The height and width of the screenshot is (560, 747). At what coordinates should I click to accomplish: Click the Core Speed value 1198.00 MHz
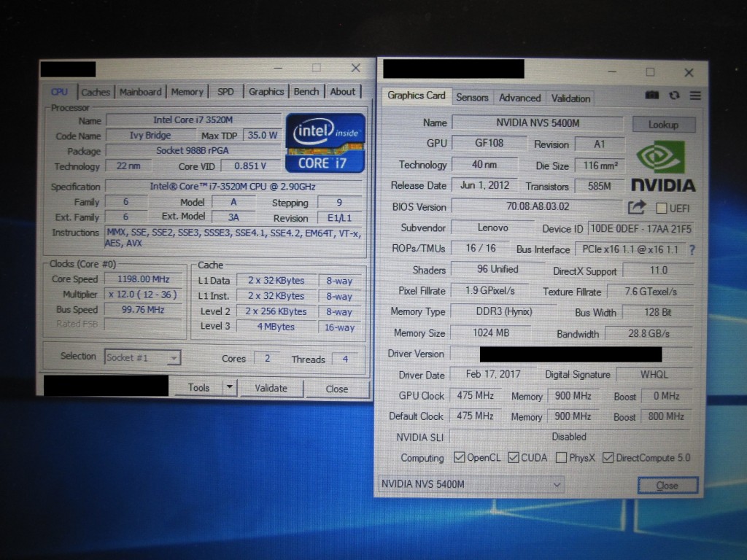144,279
